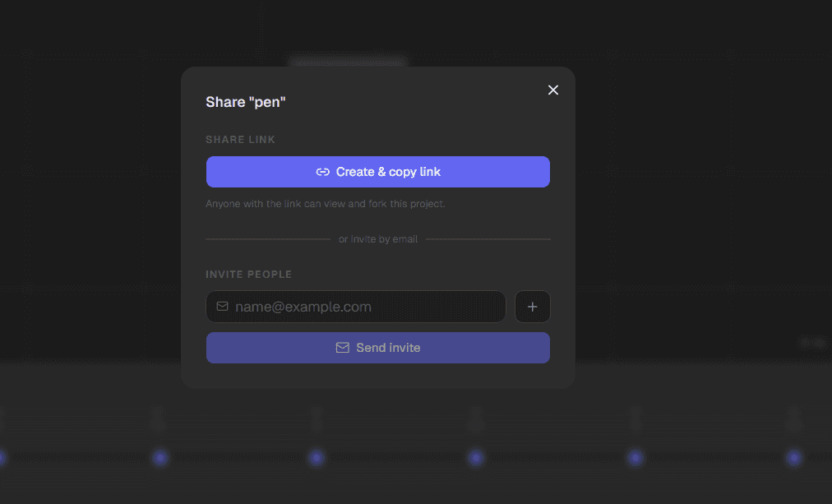
Task: Click the SHARE LINK section heading
Action: click(240, 139)
